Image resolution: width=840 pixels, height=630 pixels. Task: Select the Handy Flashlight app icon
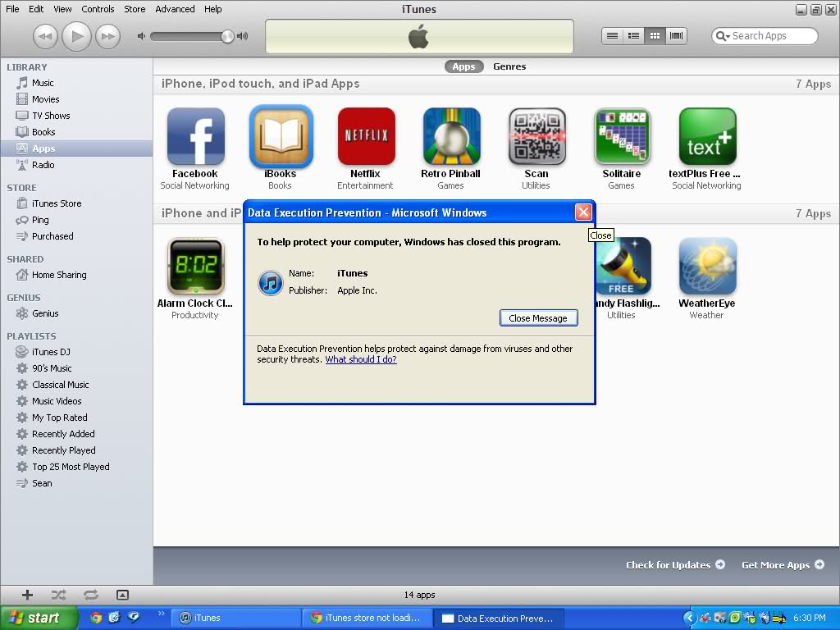623,267
